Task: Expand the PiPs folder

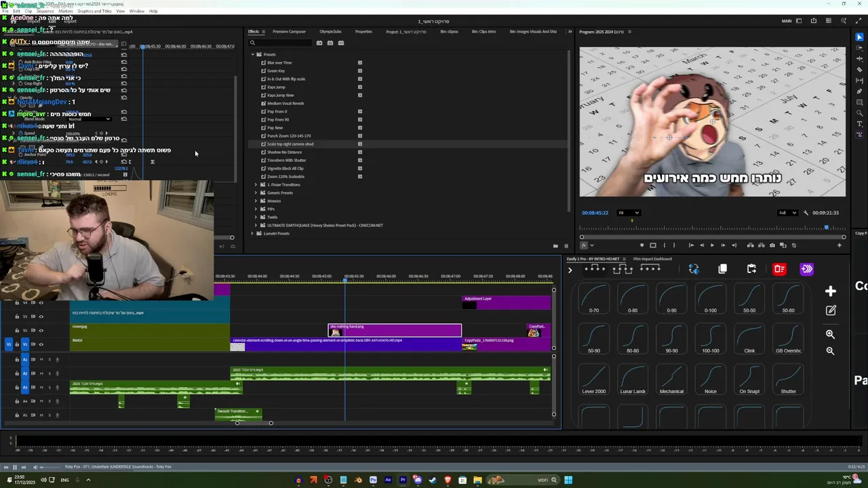Action: coord(256,209)
